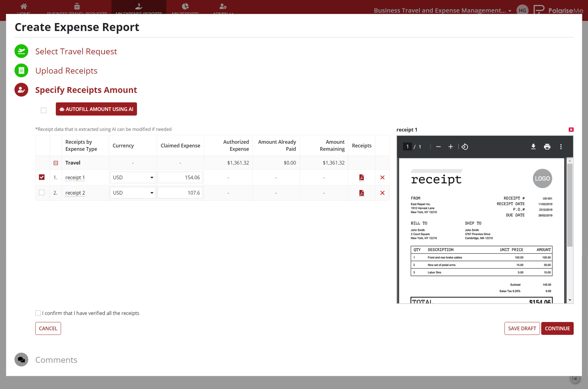Image resolution: width=588 pixels, height=389 pixels.
Task: Tick the select-all checkbox beside Autofill button
Action: point(44,110)
